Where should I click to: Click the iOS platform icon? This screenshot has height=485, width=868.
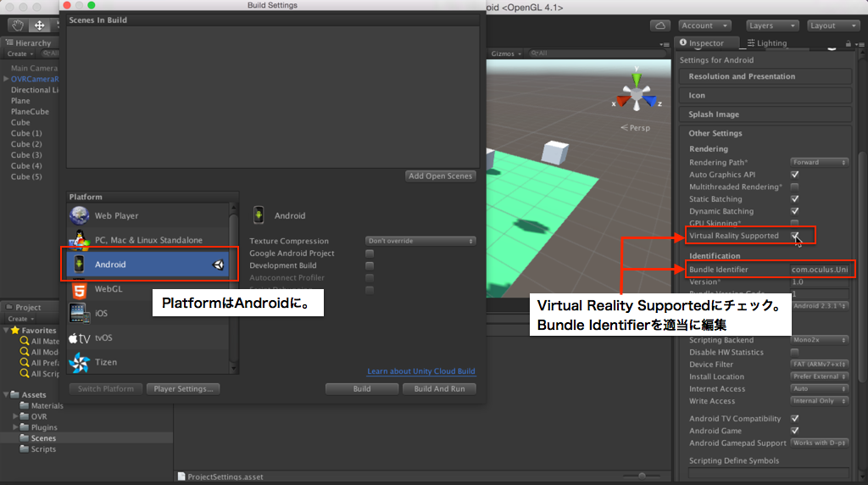click(79, 314)
